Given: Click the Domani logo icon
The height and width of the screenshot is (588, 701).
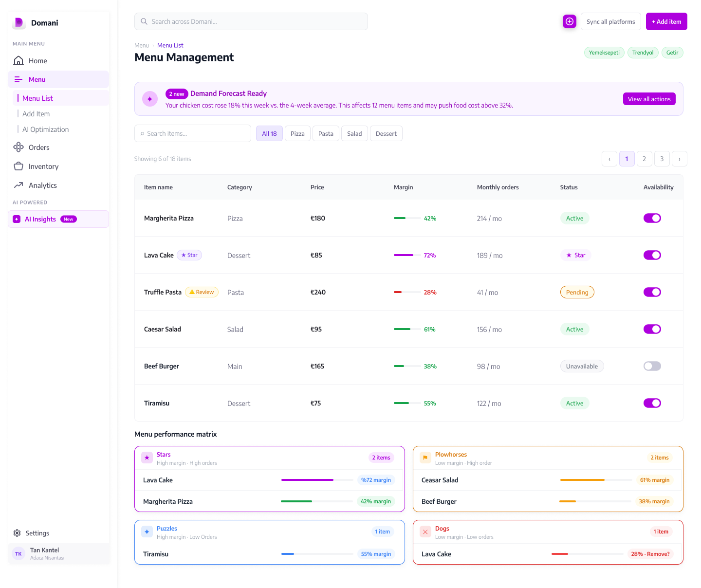Looking at the screenshot, I should [x=18, y=22].
